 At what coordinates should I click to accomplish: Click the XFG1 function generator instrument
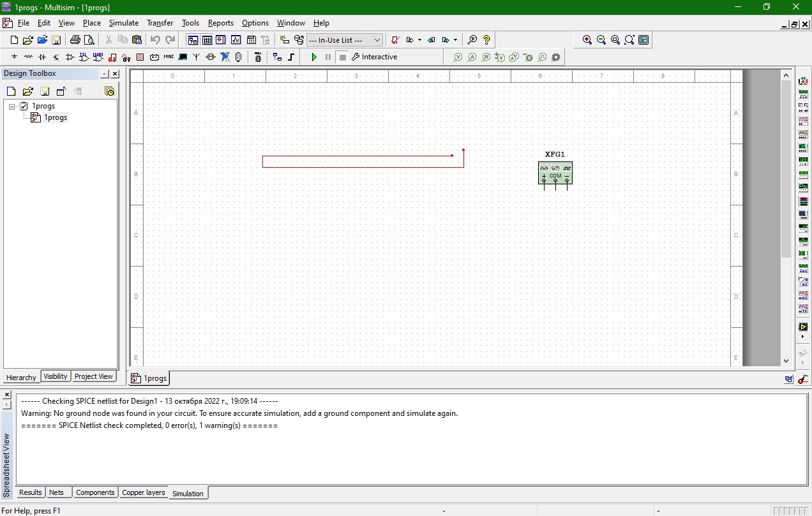pos(555,173)
